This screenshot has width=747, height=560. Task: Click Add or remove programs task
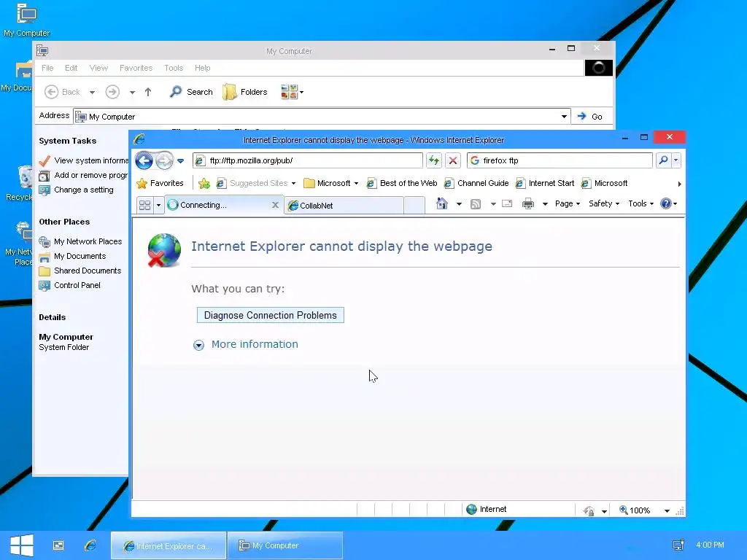(x=84, y=175)
